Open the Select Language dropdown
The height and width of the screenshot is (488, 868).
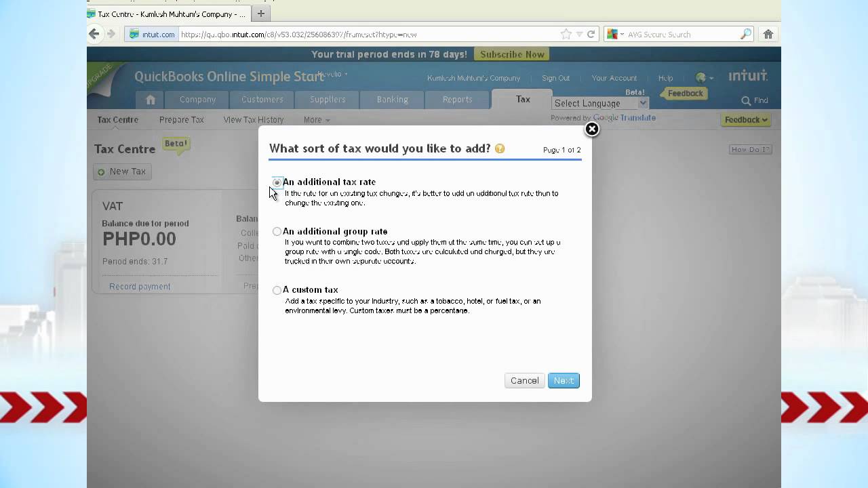[601, 103]
